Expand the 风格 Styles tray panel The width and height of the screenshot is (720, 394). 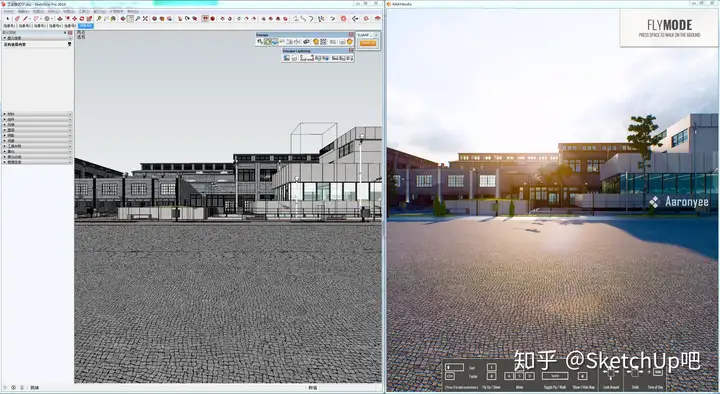point(37,125)
